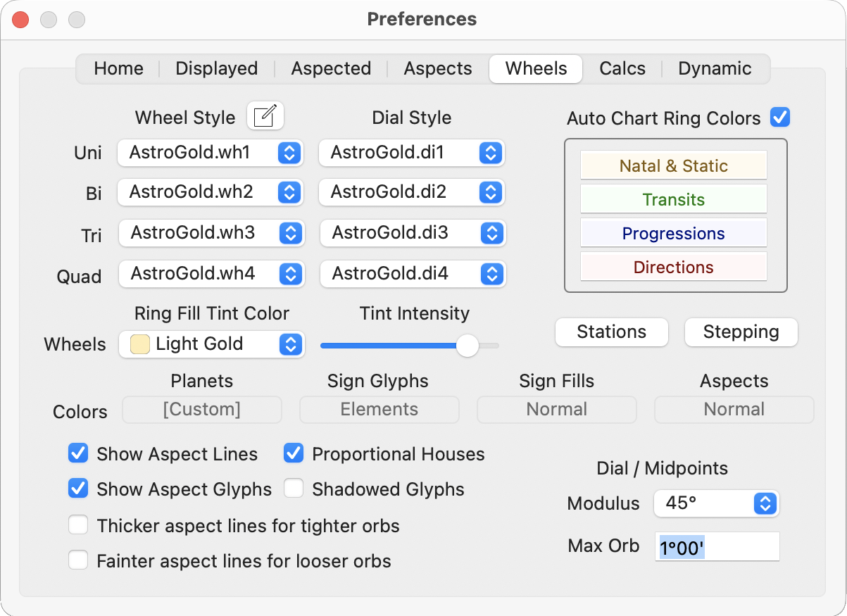The height and width of the screenshot is (616, 847).
Task: Adjust the Tint Intensity slider
Action: click(x=466, y=346)
